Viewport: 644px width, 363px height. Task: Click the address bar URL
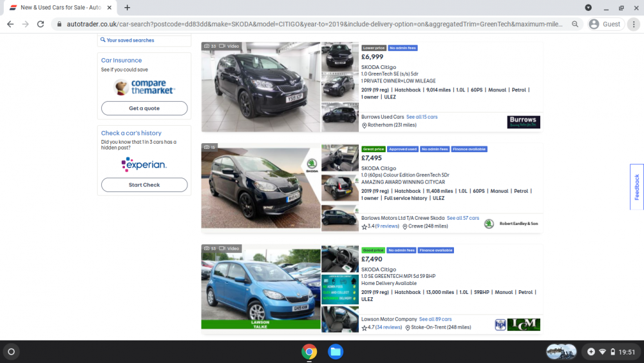[x=315, y=25]
